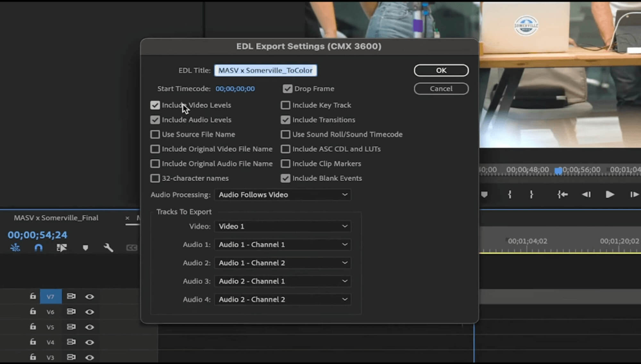Hide track V5 output with eye icon

click(x=90, y=327)
